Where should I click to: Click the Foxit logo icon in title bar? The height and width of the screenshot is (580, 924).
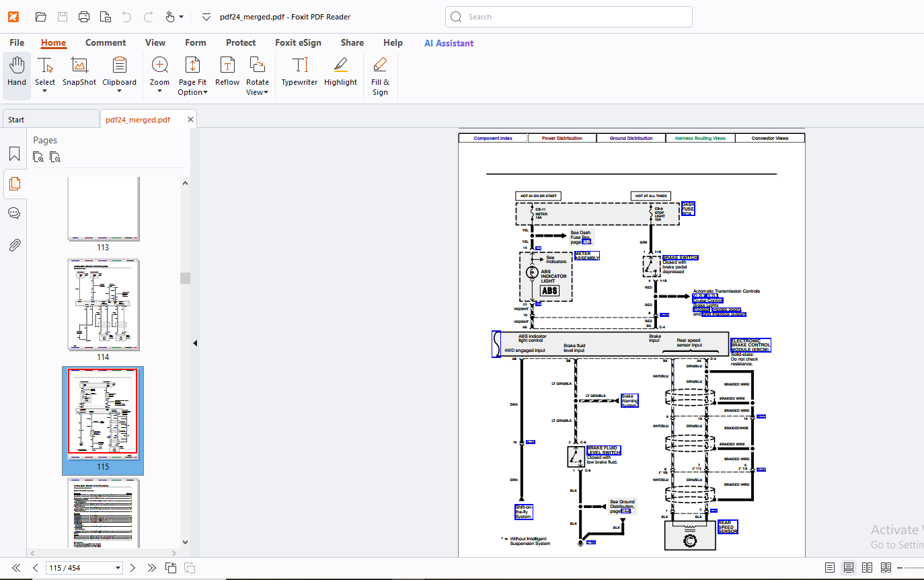point(13,17)
